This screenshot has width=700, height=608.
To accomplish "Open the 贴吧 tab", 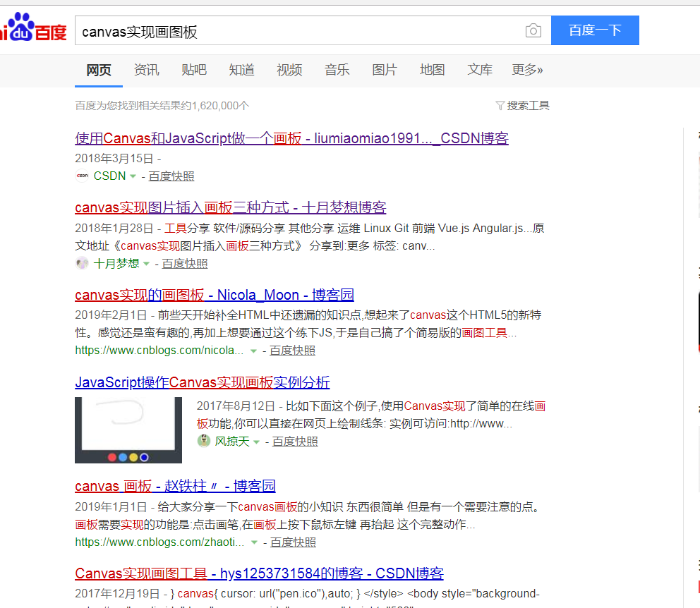I will click(x=194, y=70).
